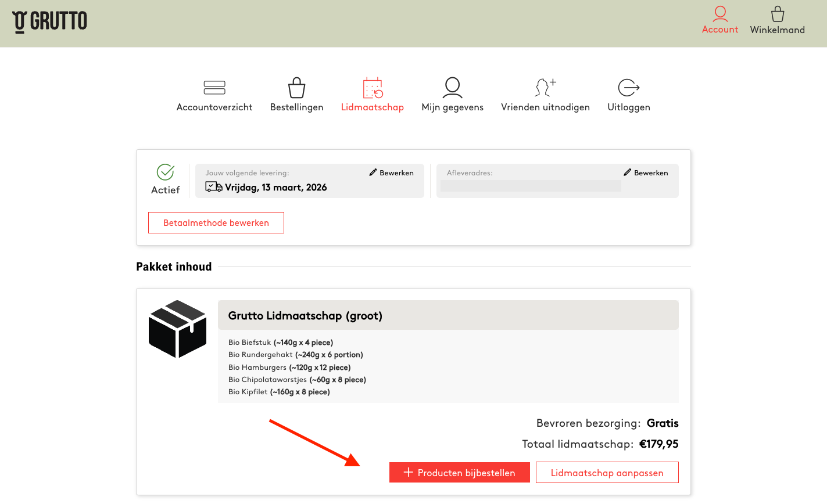Open the Account icon in header
The image size is (827, 504).
click(720, 14)
